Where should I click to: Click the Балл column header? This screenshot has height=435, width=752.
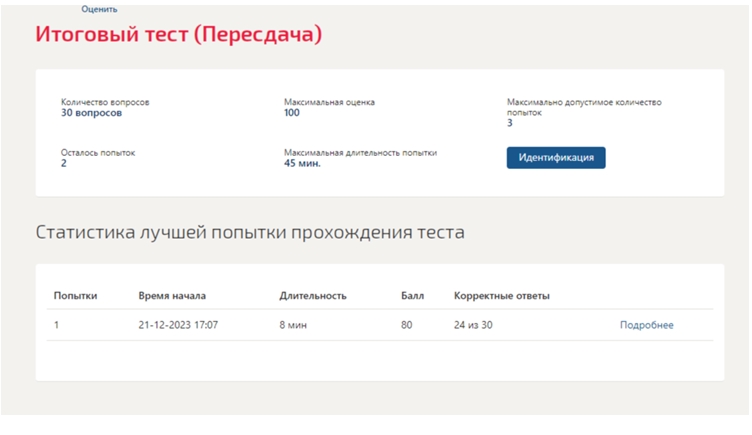(x=412, y=296)
